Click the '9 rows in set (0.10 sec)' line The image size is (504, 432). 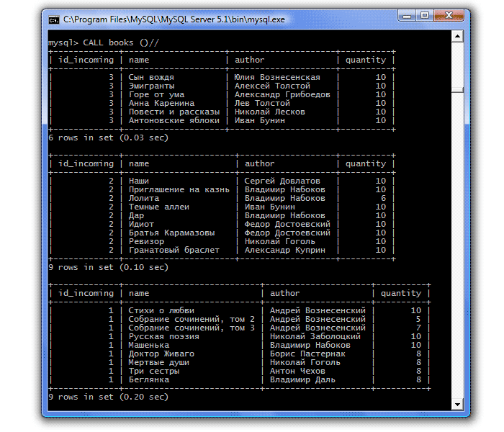tap(108, 267)
